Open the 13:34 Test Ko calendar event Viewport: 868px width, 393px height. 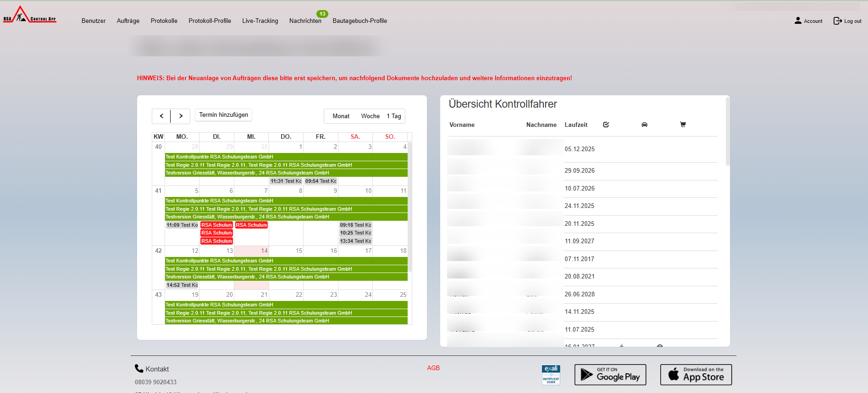[355, 241]
